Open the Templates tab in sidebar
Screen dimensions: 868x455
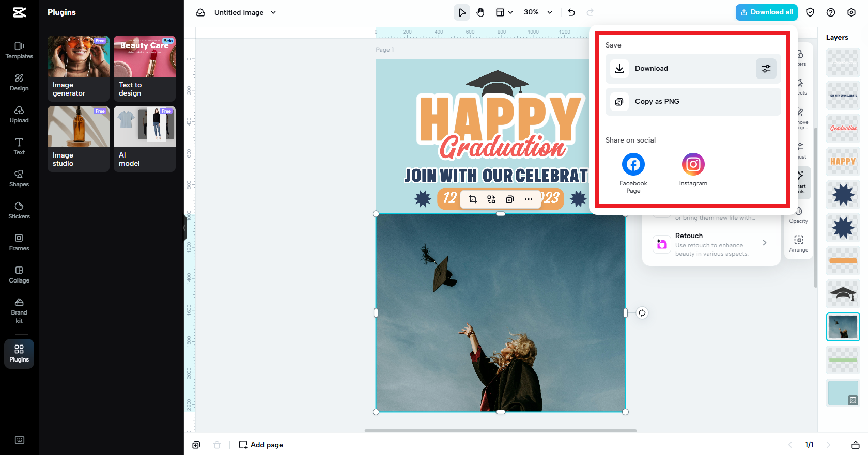click(x=19, y=50)
